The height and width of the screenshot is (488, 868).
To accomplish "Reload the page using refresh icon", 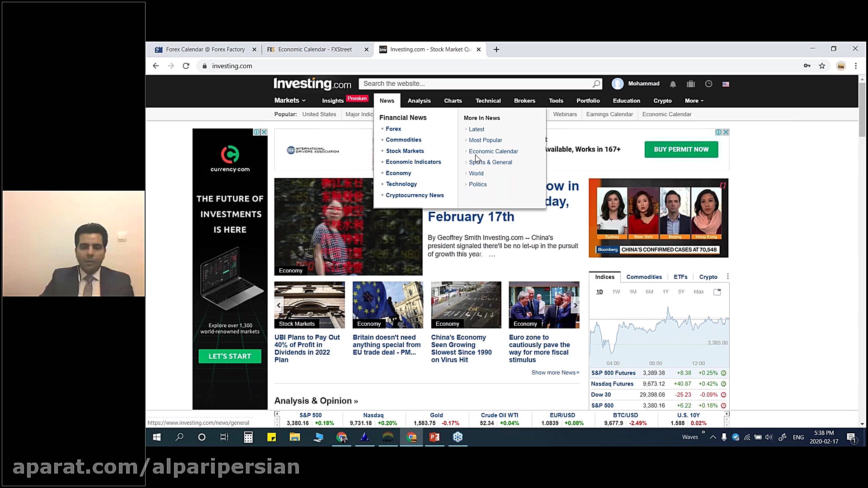I will [x=186, y=66].
